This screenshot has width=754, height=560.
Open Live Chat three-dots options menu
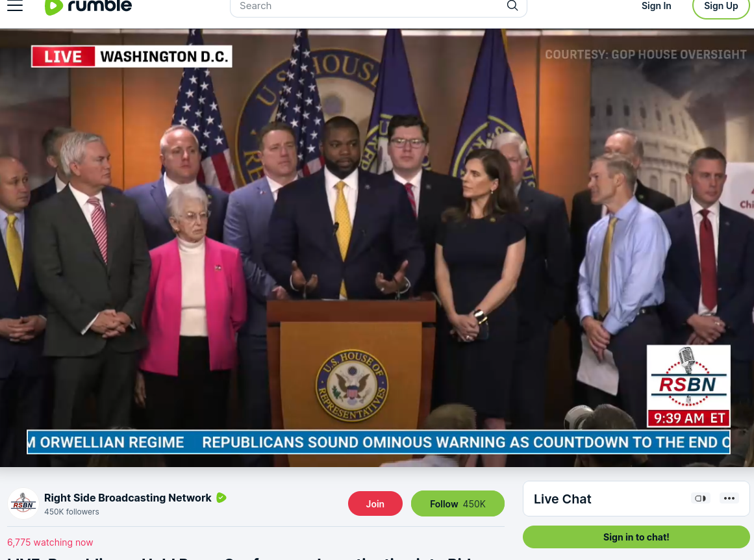tap(729, 498)
